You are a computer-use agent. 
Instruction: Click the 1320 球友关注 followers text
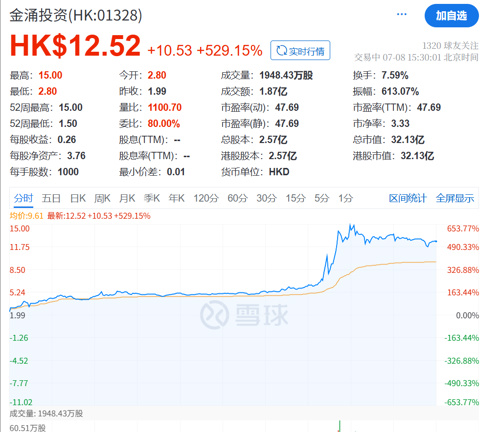(450, 45)
